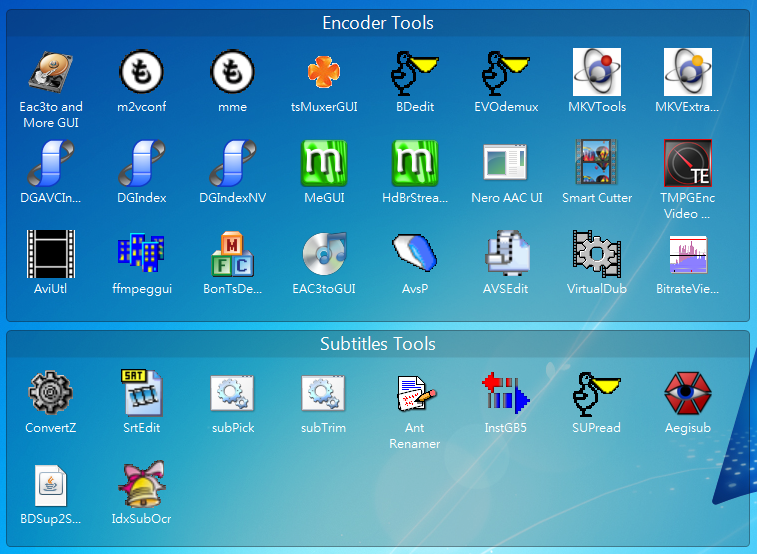Launch the MeGUI green icon

[324, 163]
